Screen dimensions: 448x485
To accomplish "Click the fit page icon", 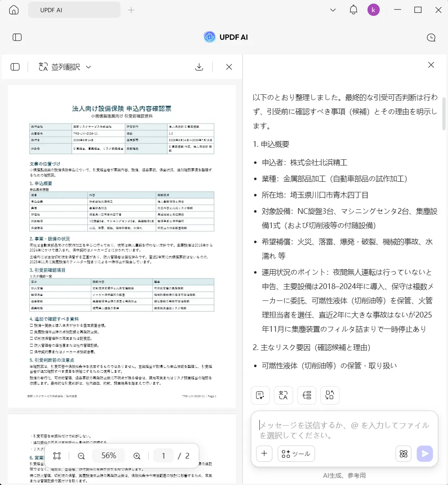I will (57, 456).
